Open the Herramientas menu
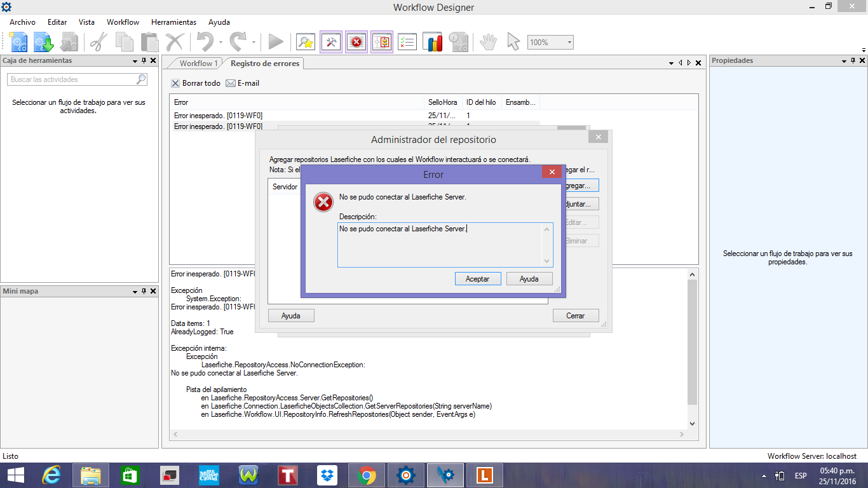 click(x=173, y=22)
